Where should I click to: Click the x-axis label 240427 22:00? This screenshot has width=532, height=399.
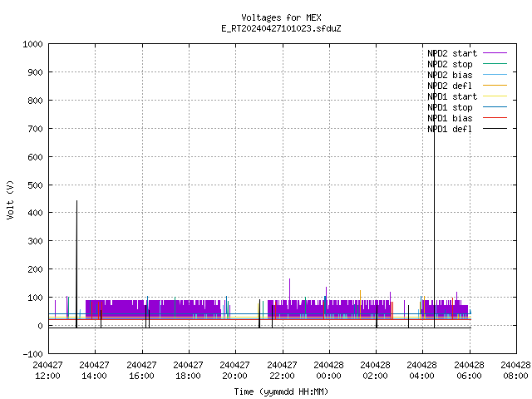(282, 371)
